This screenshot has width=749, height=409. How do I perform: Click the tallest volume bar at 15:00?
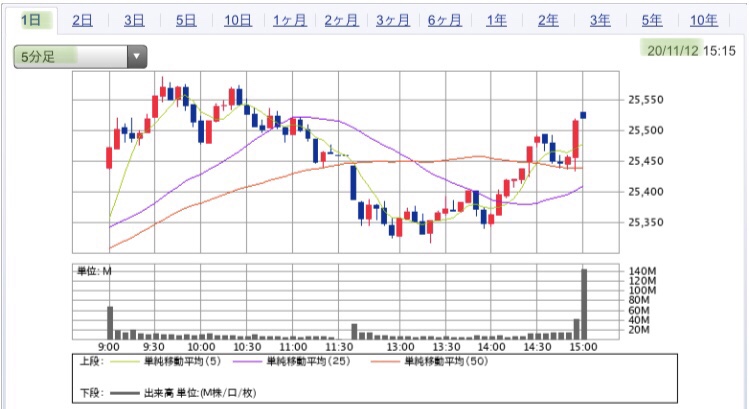[584, 304]
